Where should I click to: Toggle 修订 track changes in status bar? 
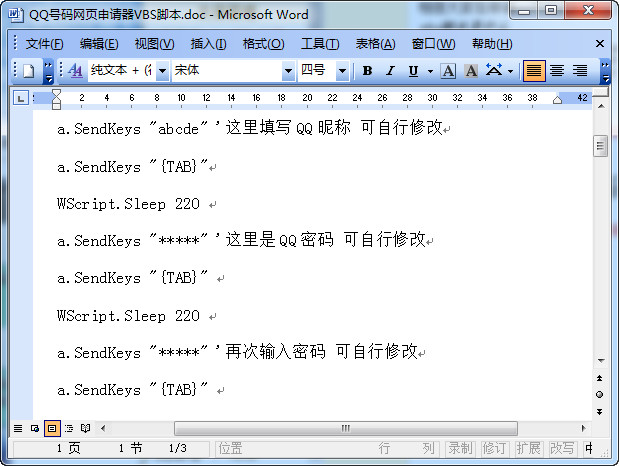tap(494, 448)
